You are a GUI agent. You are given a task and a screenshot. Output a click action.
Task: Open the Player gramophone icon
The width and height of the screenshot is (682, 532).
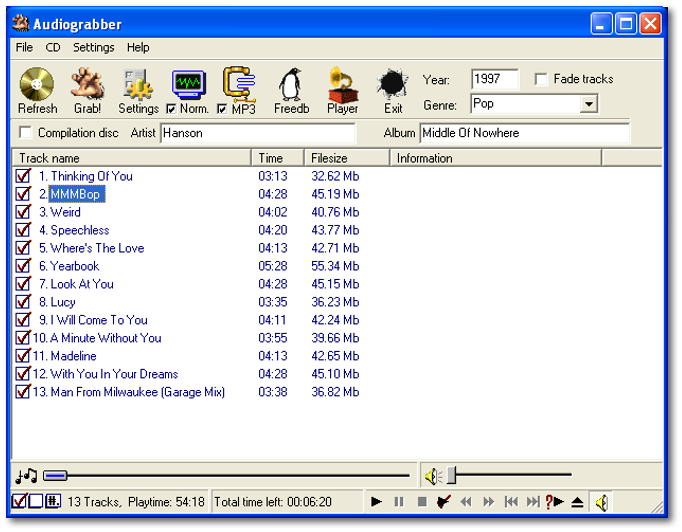(x=343, y=84)
